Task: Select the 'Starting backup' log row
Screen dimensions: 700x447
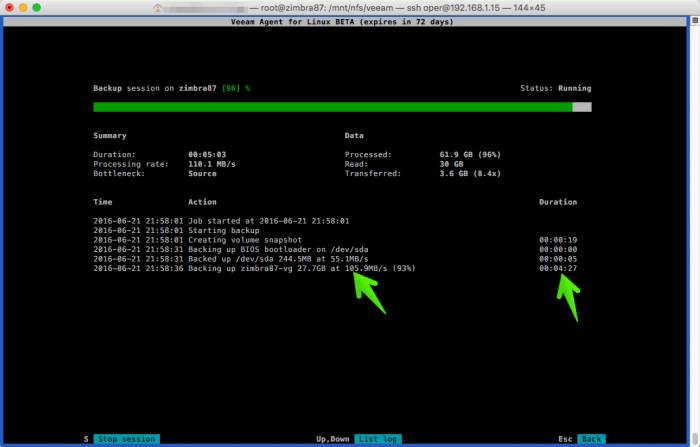Action: click(x=335, y=230)
